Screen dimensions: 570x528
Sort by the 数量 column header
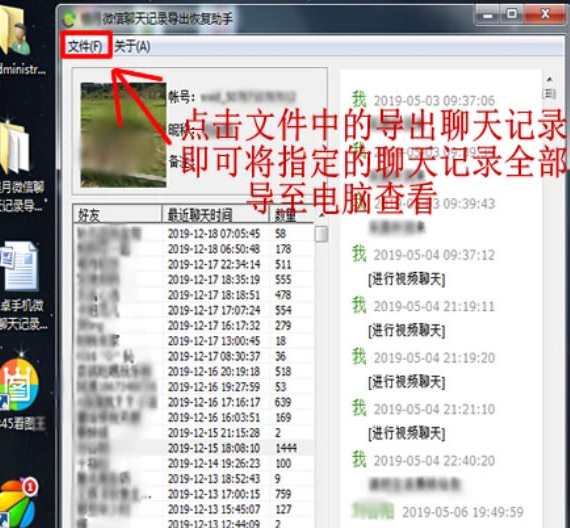291,215
